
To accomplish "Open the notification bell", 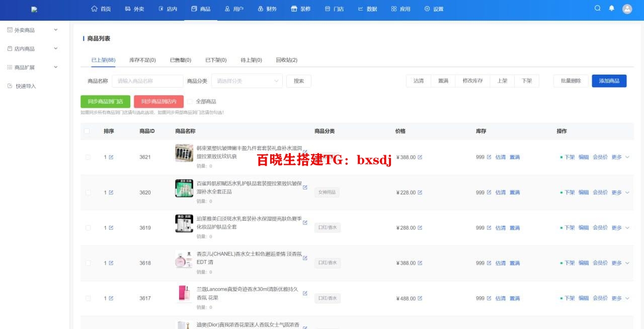I will 612,9.
